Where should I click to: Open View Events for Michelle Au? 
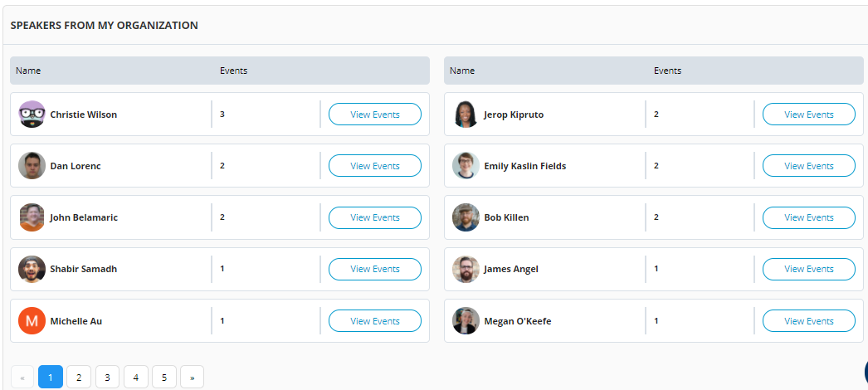[x=375, y=321]
